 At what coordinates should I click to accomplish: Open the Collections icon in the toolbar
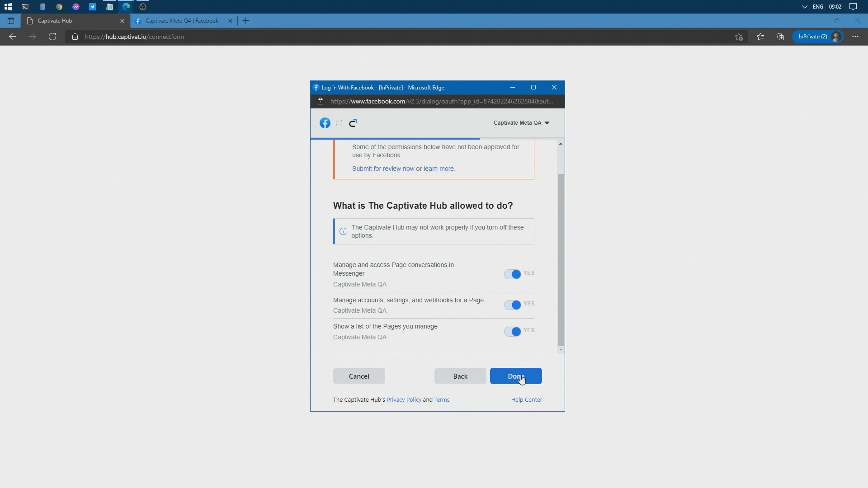point(780,37)
